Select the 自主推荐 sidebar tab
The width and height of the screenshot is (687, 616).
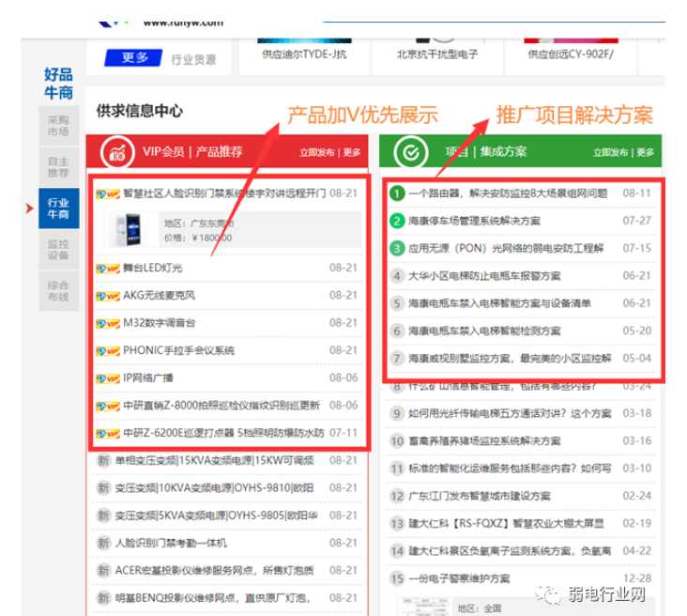coord(58,167)
